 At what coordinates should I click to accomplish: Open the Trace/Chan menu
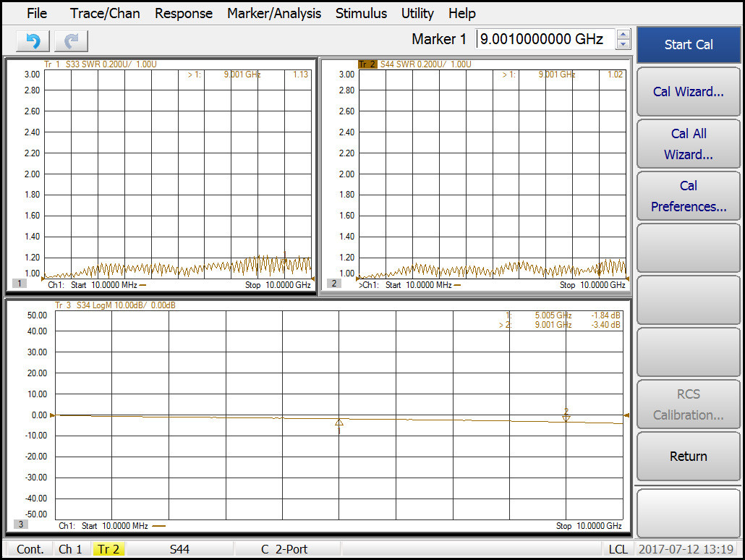click(105, 13)
